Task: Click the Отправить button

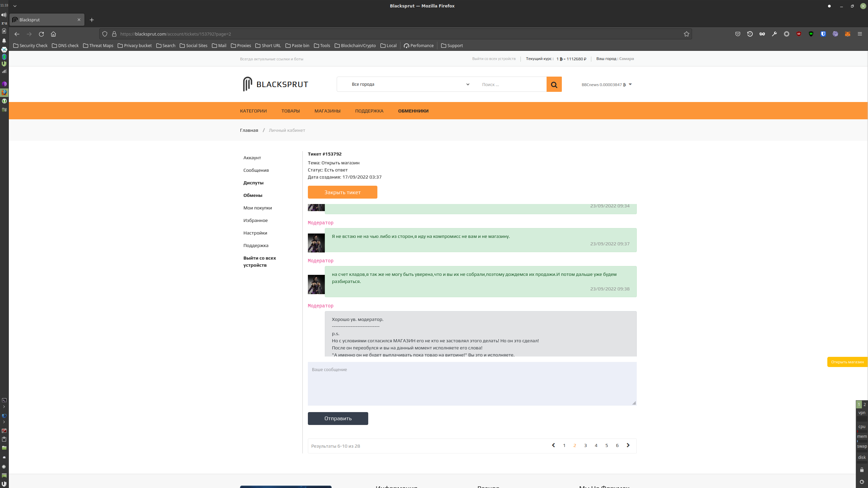Action: 338,419
